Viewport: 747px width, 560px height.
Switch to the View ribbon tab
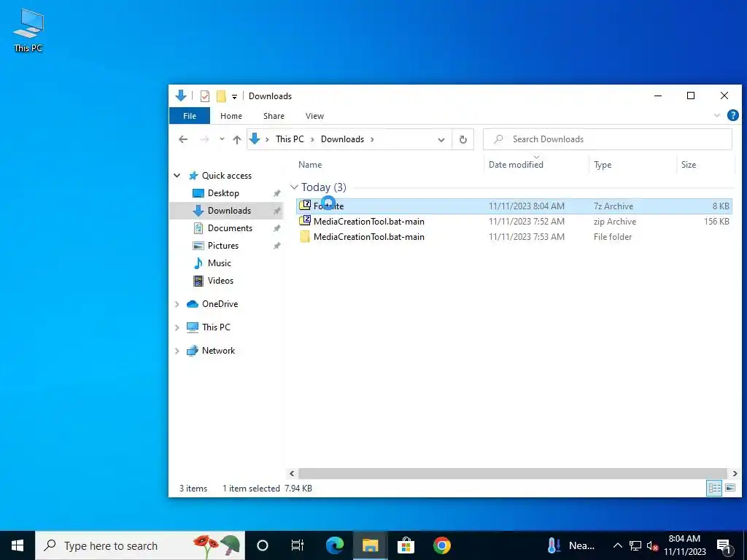[x=314, y=116]
